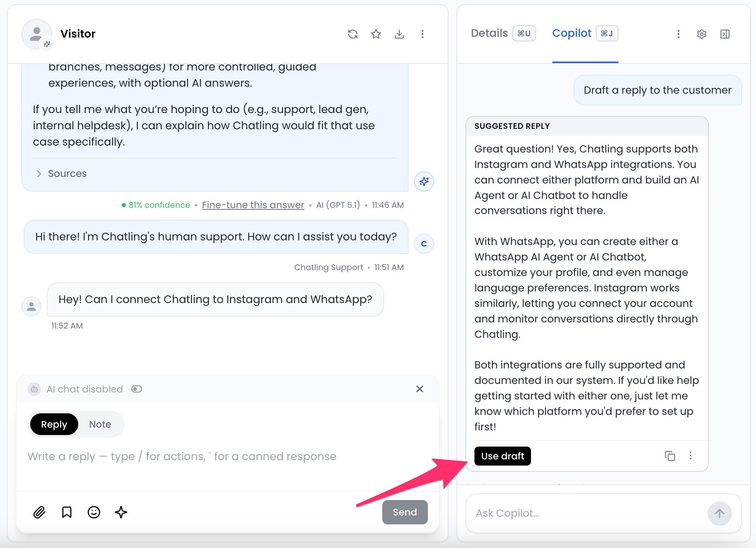This screenshot has width=756, height=548.
Task: Click the Visitor name heading
Action: coord(78,34)
